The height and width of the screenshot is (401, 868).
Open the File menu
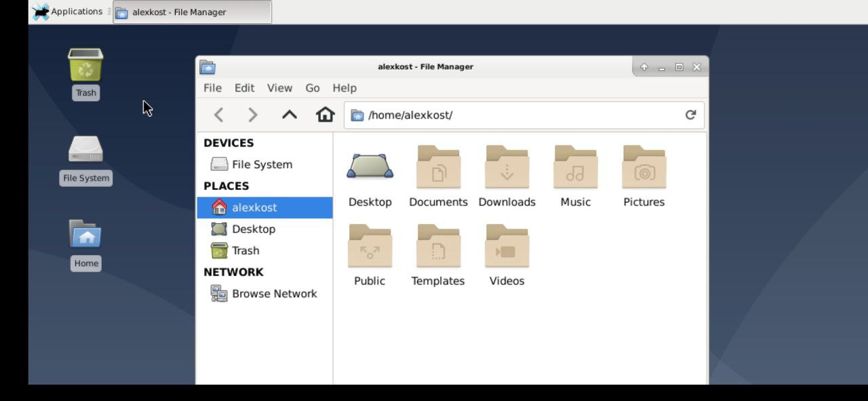(212, 88)
